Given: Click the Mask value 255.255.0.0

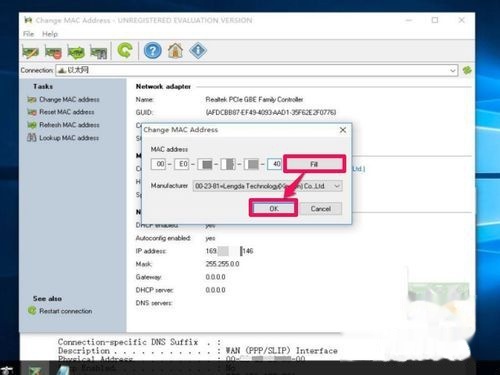Looking at the screenshot, I should pos(222,264).
